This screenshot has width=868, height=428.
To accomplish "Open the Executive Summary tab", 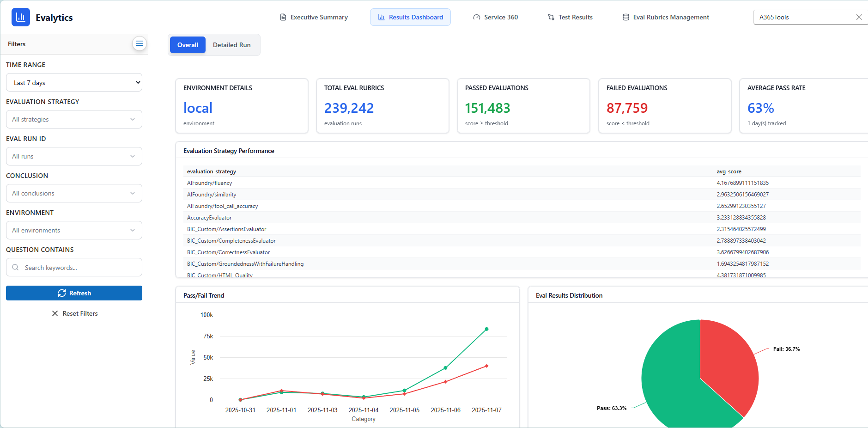I will coord(314,17).
